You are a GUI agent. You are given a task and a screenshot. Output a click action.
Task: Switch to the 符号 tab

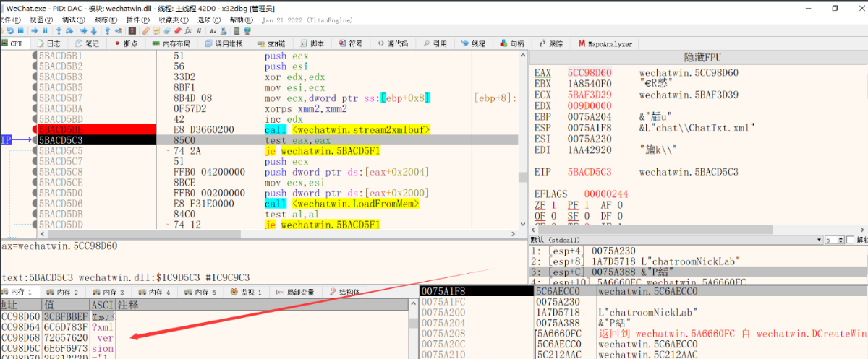pos(349,43)
